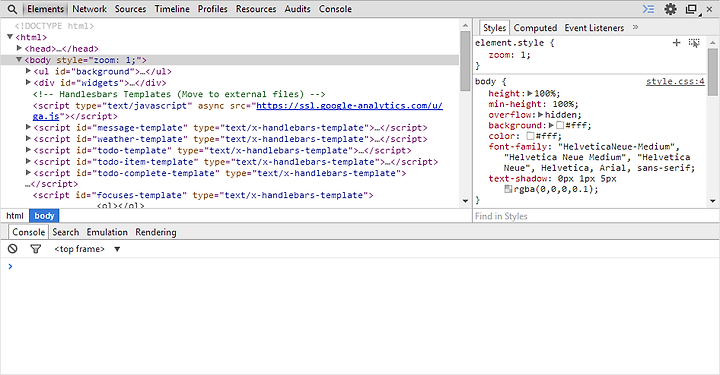Viewport: 720px width, 375px height.
Task: Open the style.css:4 source link
Action: 675,81
